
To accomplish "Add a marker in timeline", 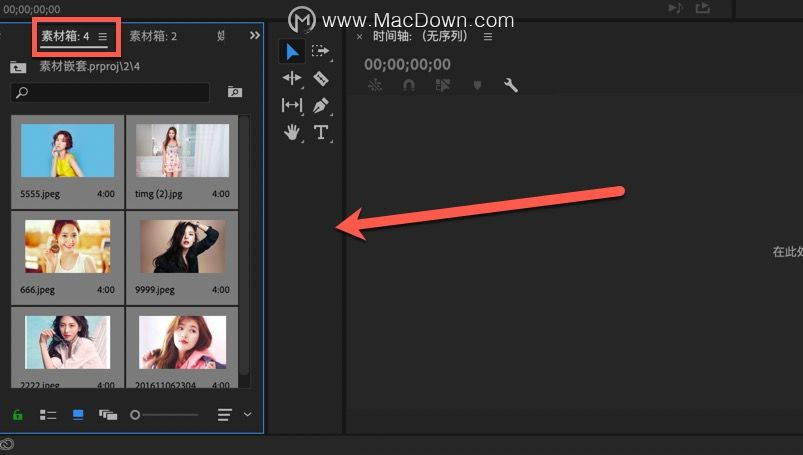I will [477, 85].
